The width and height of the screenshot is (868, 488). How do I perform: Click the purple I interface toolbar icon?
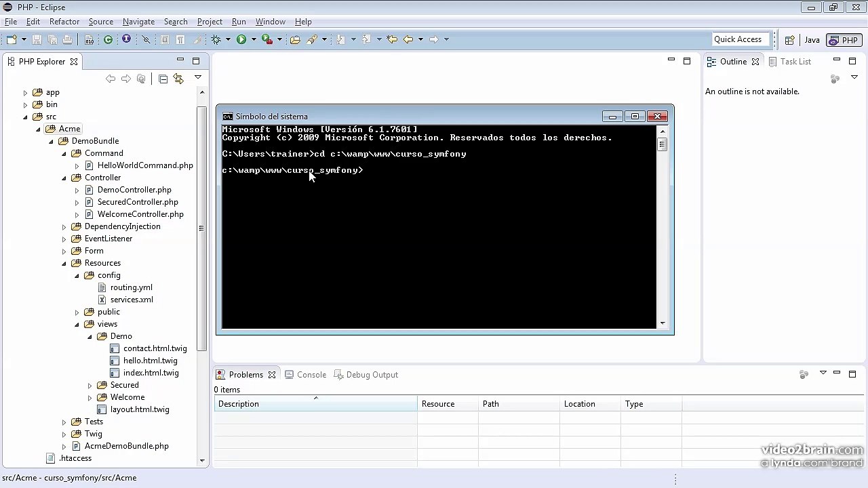(x=126, y=40)
